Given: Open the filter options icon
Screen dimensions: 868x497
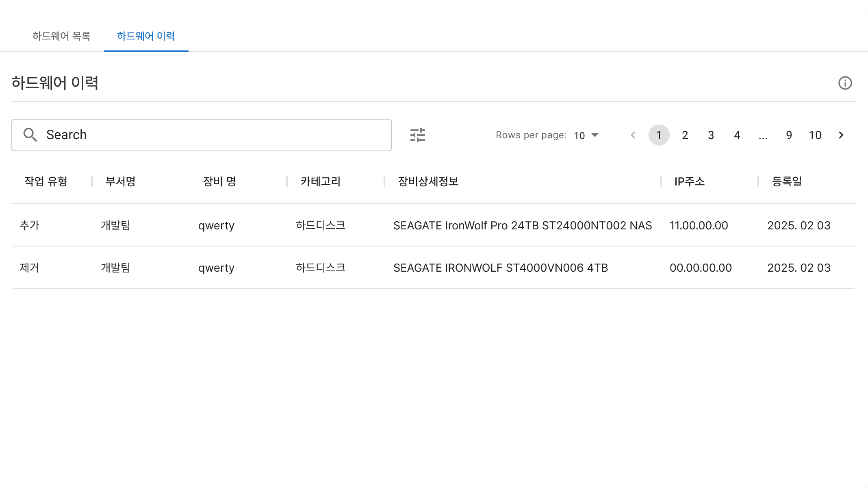Looking at the screenshot, I should [x=418, y=135].
